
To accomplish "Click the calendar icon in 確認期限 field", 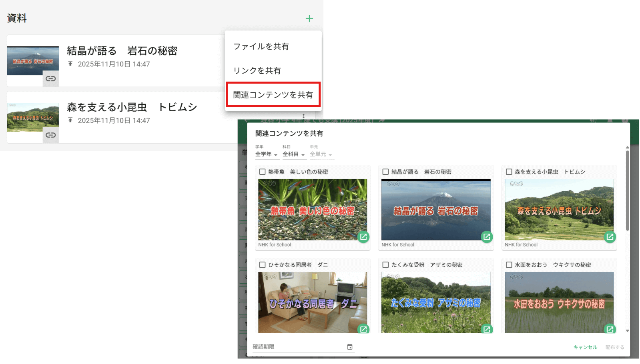I will pos(349,347).
